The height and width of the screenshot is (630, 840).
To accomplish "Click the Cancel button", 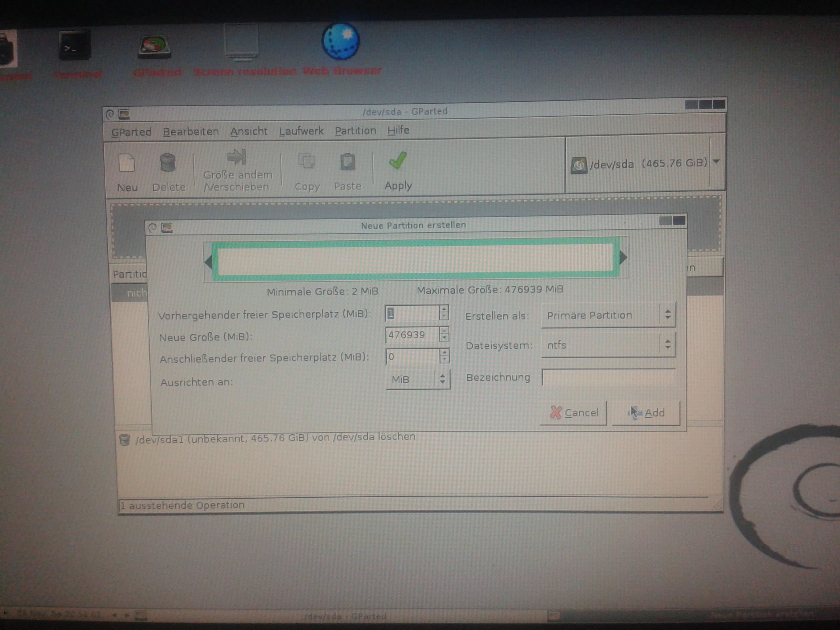I will (573, 413).
